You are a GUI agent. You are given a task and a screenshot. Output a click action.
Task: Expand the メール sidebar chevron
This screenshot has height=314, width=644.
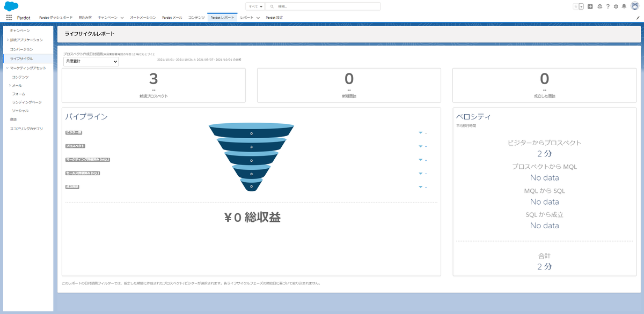tap(10, 86)
